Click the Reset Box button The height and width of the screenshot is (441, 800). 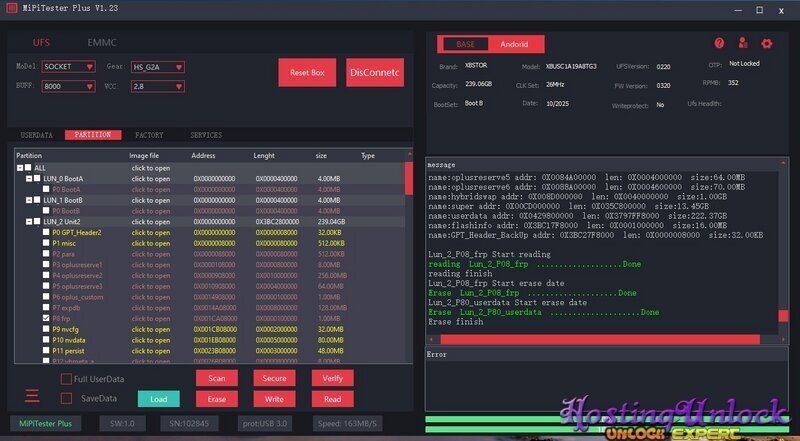(x=307, y=72)
